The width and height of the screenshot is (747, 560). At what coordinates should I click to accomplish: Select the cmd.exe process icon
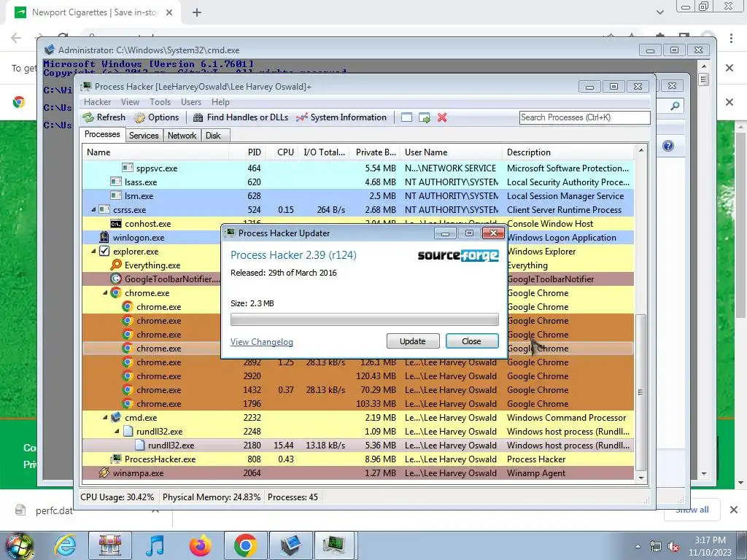tap(116, 417)
